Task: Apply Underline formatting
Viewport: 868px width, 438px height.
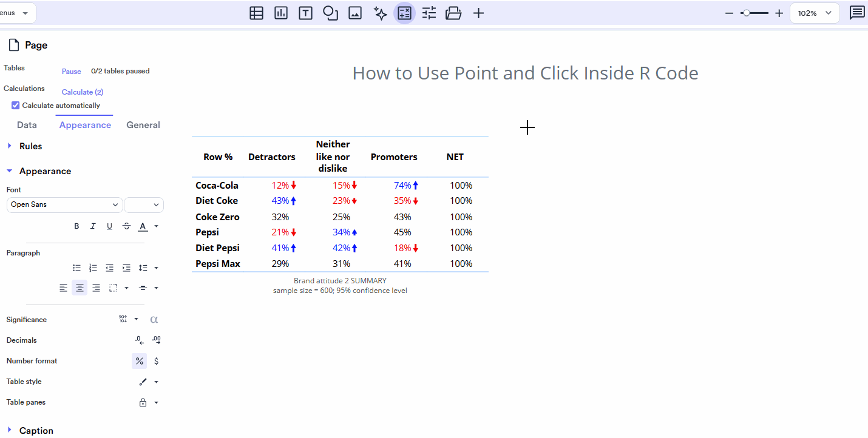Action: [x=109, y=226]
